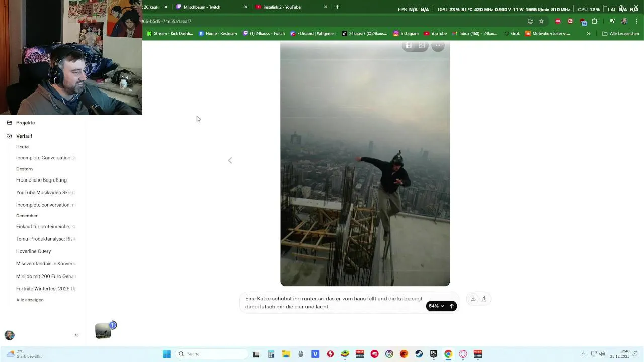Open the user avatar in sidebar

tap(9, 335)
